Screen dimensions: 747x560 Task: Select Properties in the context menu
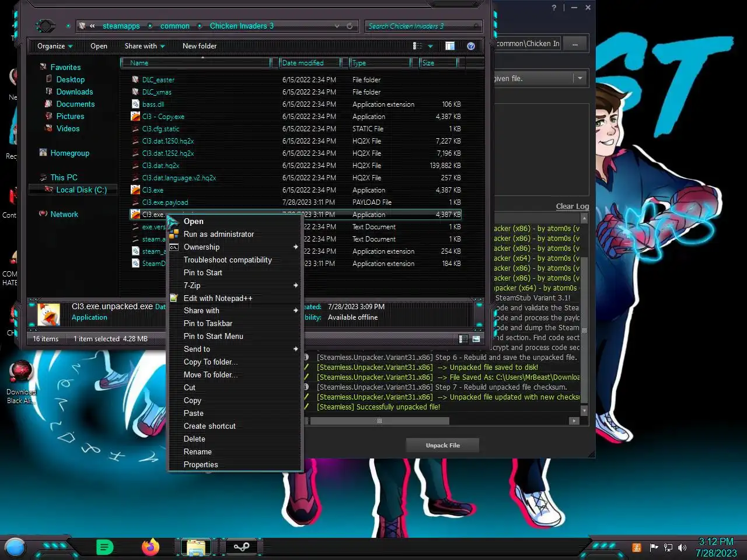tap(235, 465)
